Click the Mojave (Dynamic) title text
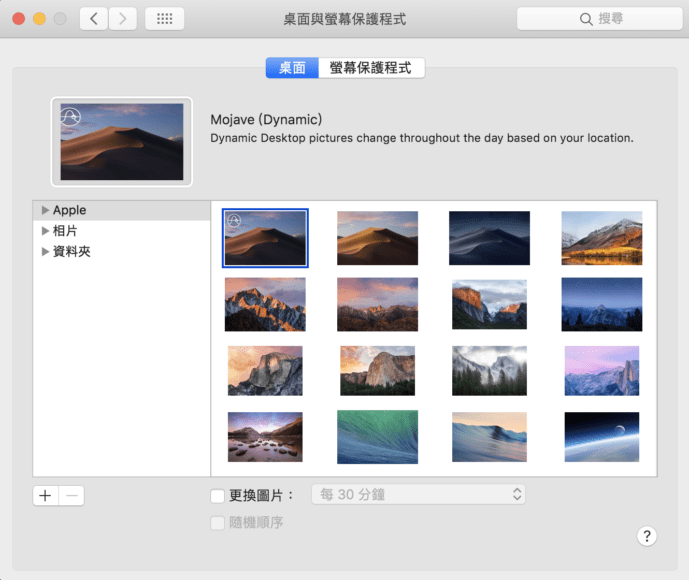The height and width of the screenshot is (580, 689). tap(266, 120)
